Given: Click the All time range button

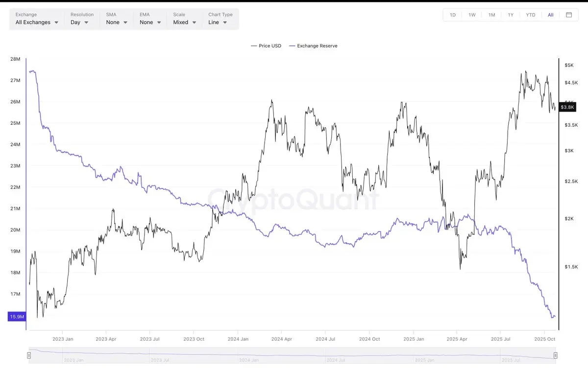Looking at the screenshot, I should (551, 15).
